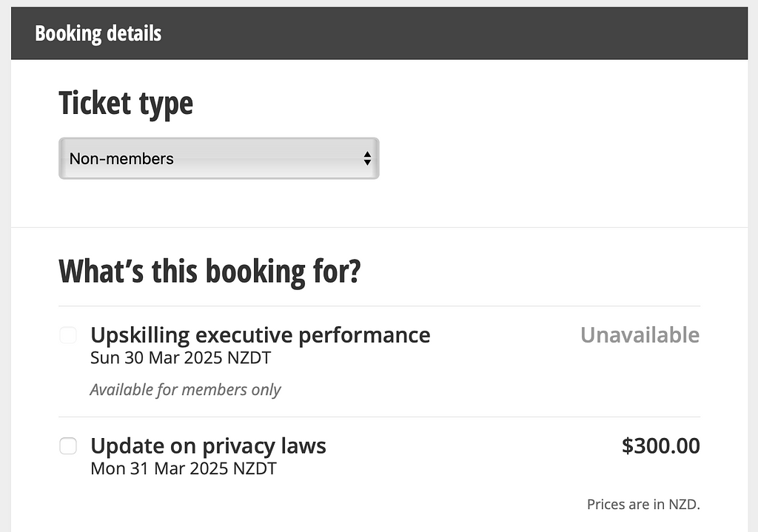The image size is (758, 532).
Task: Click the Booking details title text
Action: (98, 33)
